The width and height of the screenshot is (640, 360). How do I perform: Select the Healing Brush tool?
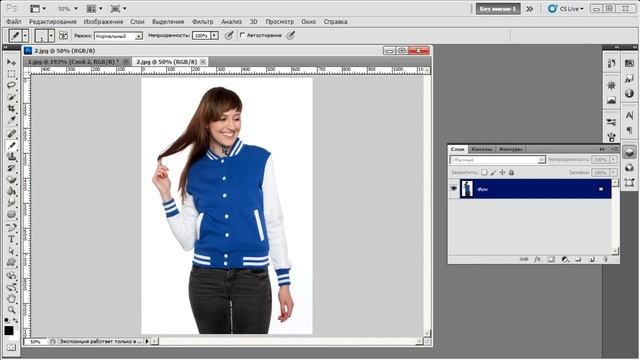point(11,133)
